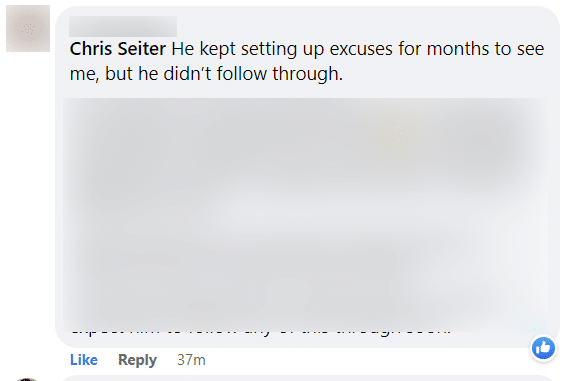The height and width of the screenshot is (381, 584).
Task: Click the yellowish spot in the blurred region
Action: 399,136
